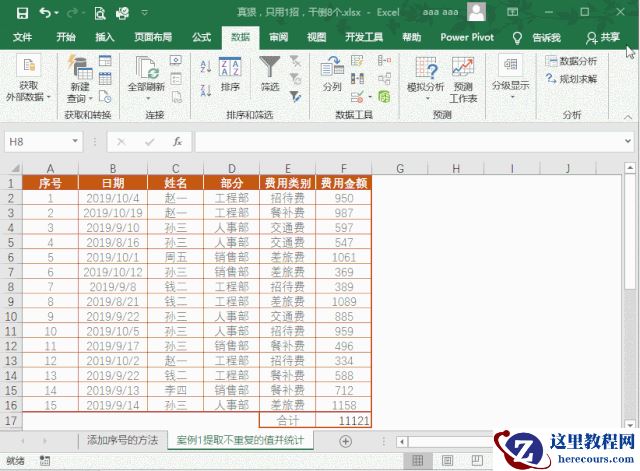Open 新建查询 (New Query)

tap(80, 78)
